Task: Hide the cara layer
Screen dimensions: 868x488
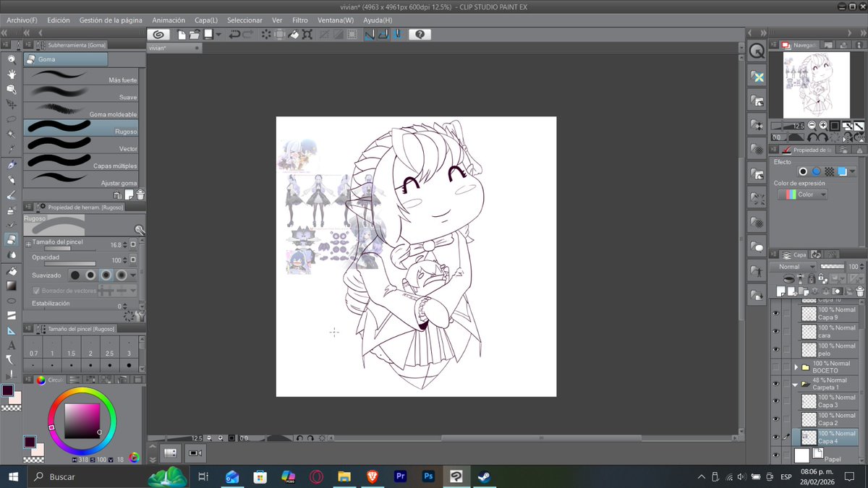Action: click(x=776, y=331)
